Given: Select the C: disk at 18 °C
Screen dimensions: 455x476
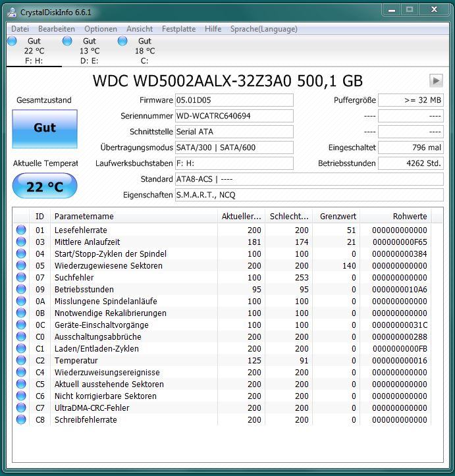Looking at the screenshot, I should [144, 51].
